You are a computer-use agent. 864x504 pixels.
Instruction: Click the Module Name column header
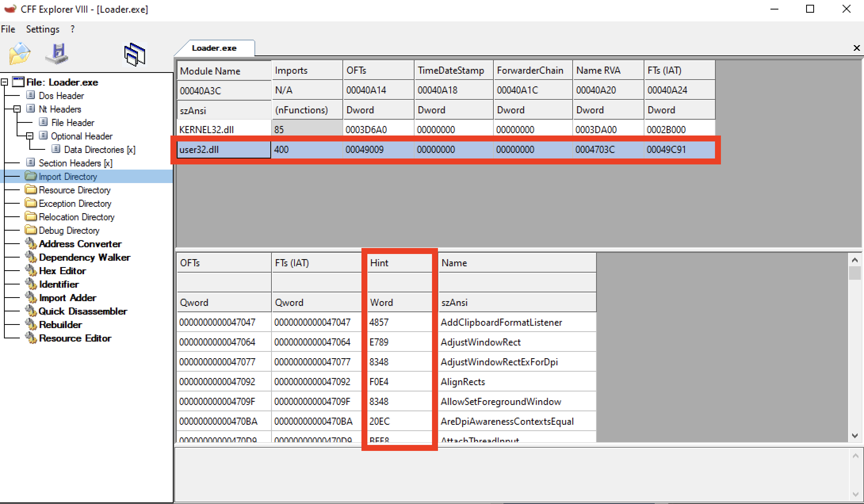(224, 71)
